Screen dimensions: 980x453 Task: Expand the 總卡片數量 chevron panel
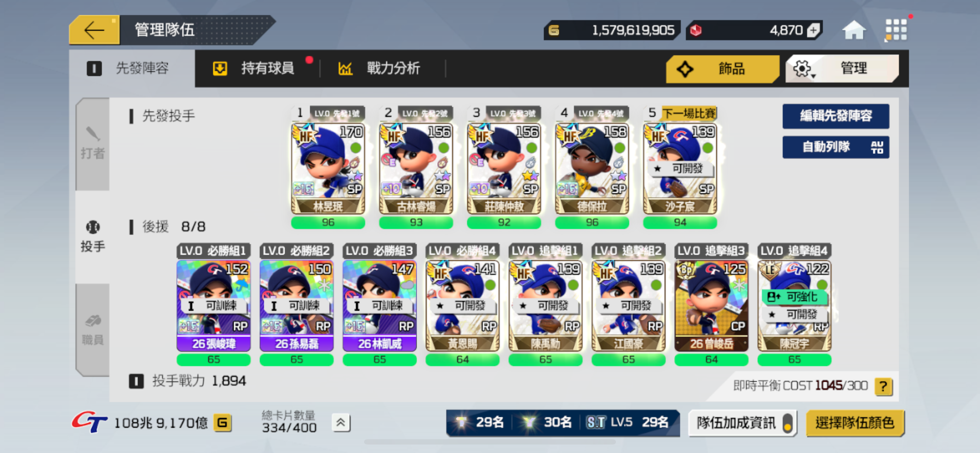pyautogui.click(x=340, y=422)
